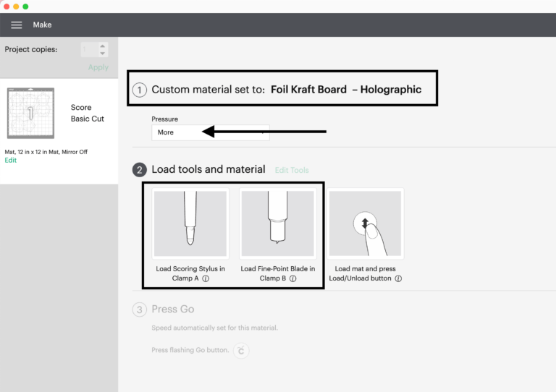Screen dimensions: 556x392
Task: Open the hamburger menu
Action: click(16, 25)
